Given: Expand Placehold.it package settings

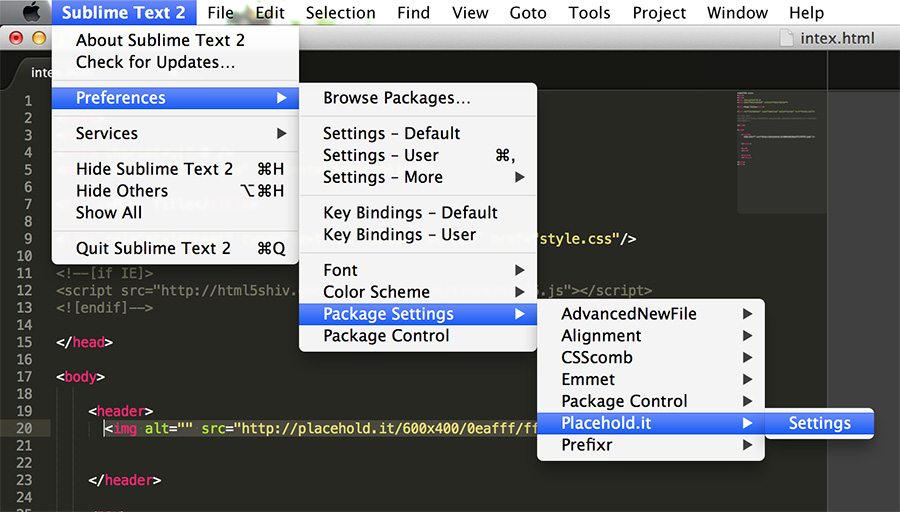Looking at the screenshot, I should click(x=651, y=422).
